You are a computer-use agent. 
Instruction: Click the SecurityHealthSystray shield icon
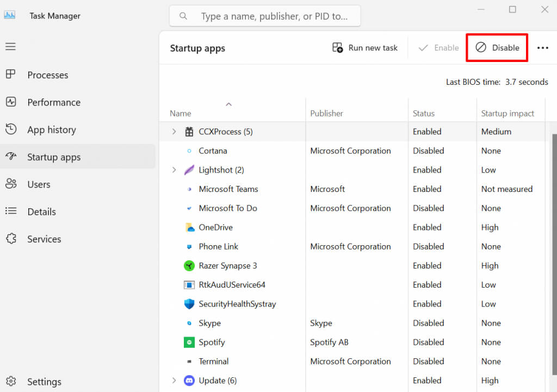click(x=189, y=304)
